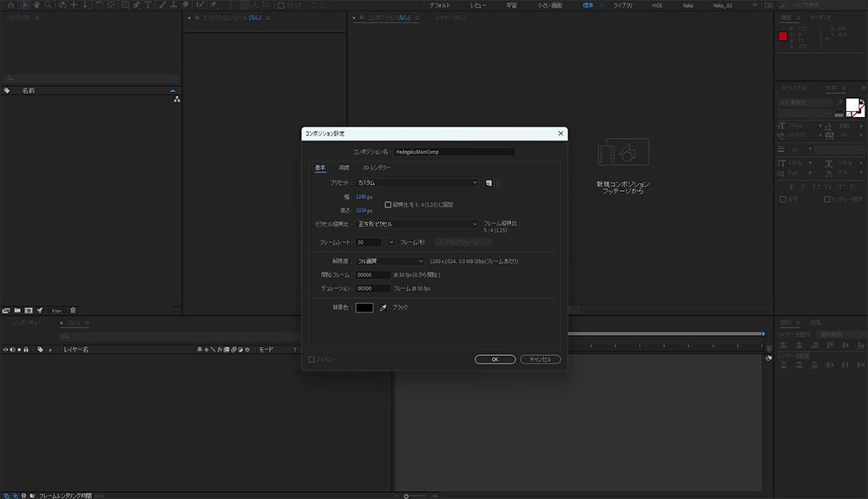Open the pixel aspect ratio dropdown
Screen dimensions: 868x499
tap(418, 224)
